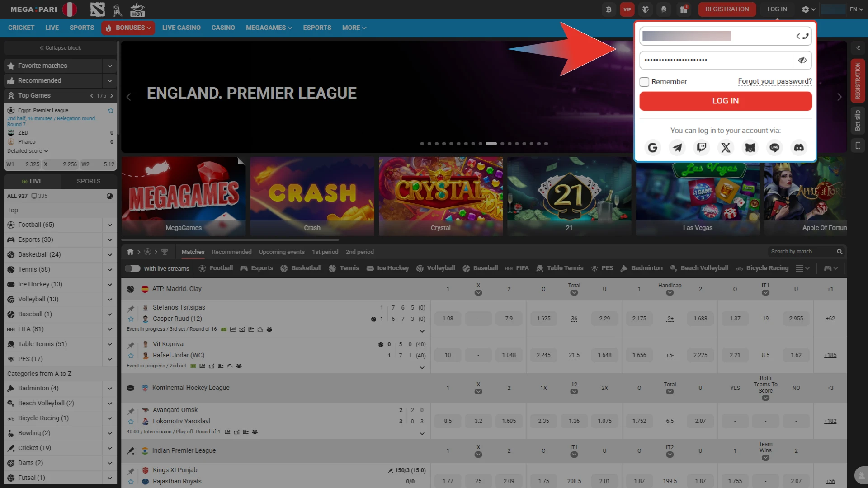Viewport: 868px width, 488px height.
Task: Switch login method using the phone icon
Action: (x=802, y=36)
